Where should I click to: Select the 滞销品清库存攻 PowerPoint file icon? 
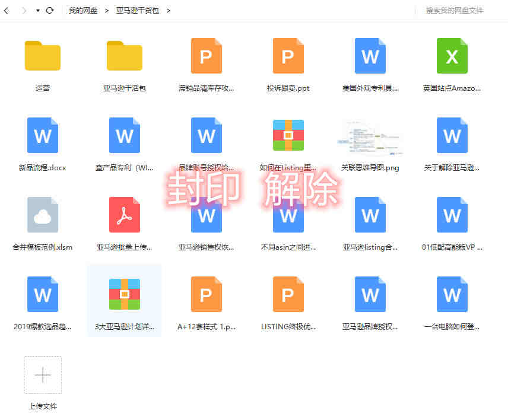click(x=207, y=56)
